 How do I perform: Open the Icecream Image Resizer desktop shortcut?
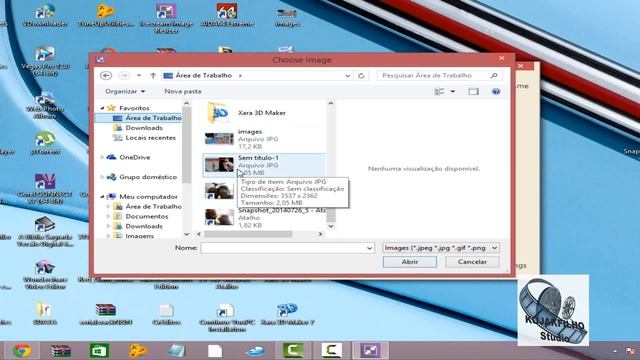point(166,18)
